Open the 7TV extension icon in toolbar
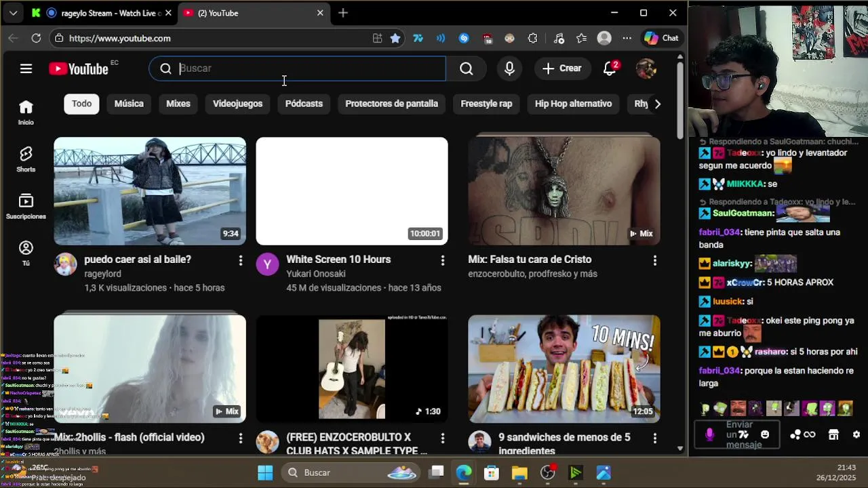 pos(418,39)
